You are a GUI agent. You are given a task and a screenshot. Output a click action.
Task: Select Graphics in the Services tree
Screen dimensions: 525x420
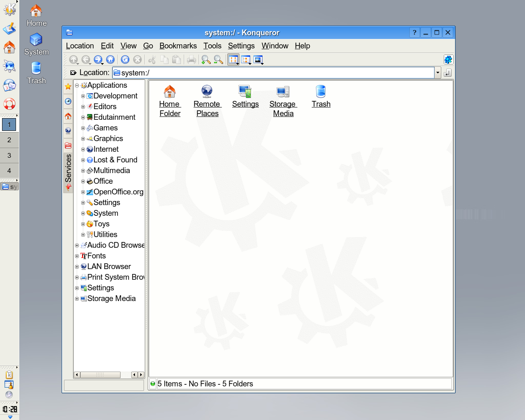[x=108, y=139]
